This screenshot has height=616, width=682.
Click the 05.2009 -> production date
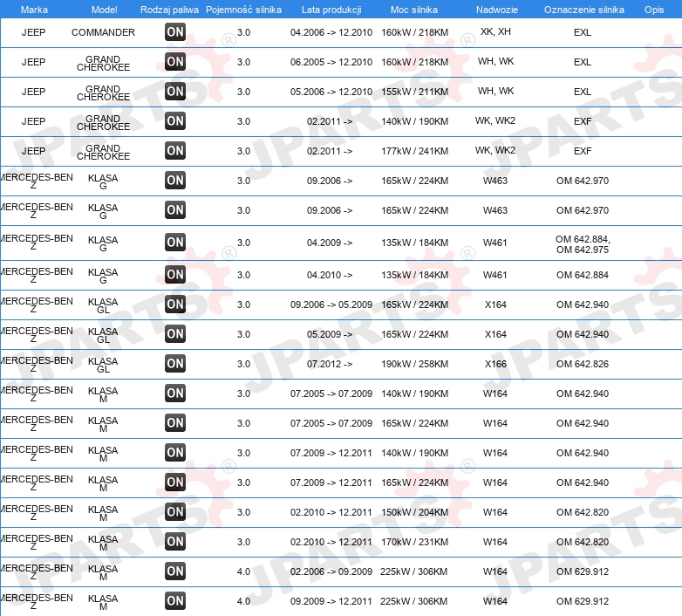tap(330, 334)
